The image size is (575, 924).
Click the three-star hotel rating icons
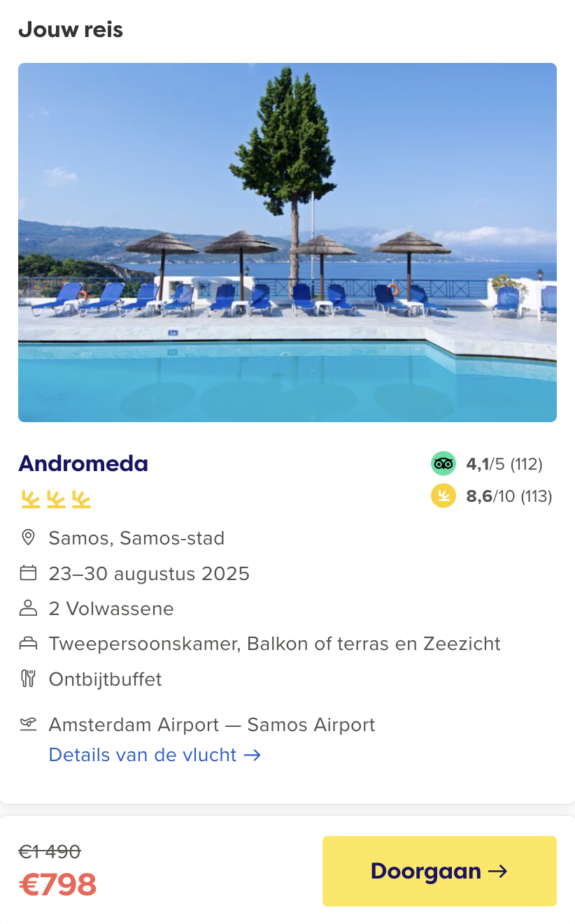point(56,499)
